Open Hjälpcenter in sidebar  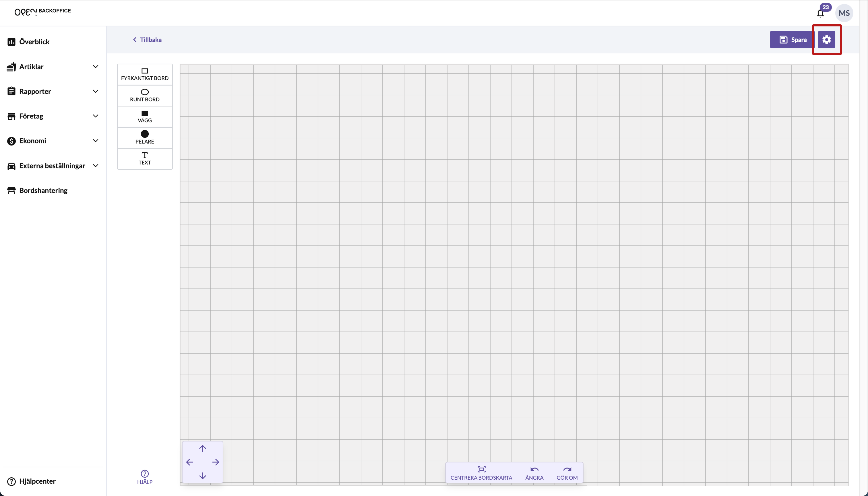(31, 481)
